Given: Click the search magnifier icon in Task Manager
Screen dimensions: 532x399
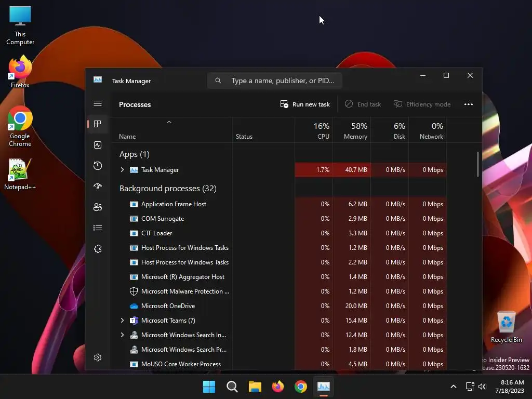Looking at the screenshot, I should [218, 81].
